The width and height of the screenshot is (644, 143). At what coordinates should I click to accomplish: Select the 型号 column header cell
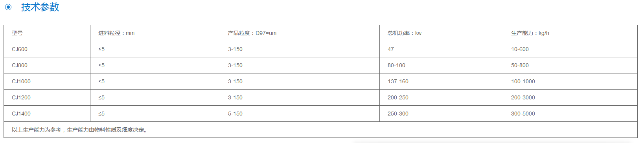[x=47, y=33]
